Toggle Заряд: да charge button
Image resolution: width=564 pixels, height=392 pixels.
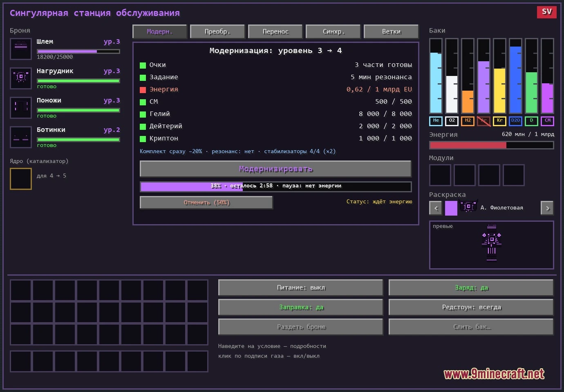pyautogui.click(x=471, y=287)
